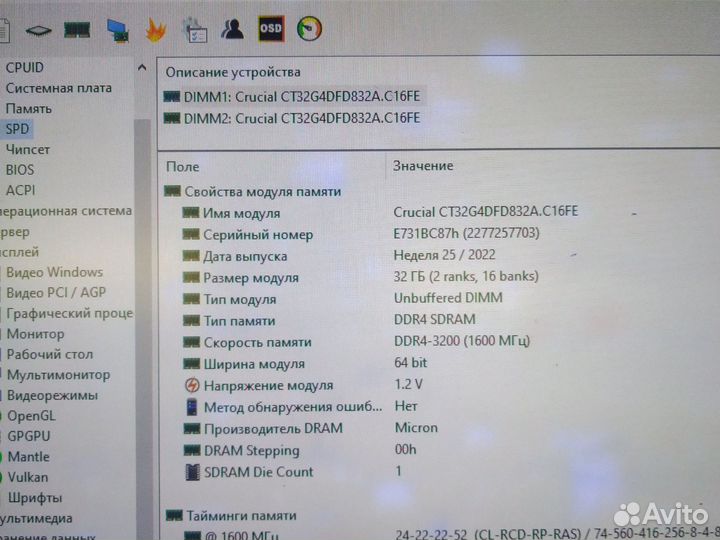Open Мультимонитор in the sidebar
Screen dimensions: 720x540
[58, 375]
